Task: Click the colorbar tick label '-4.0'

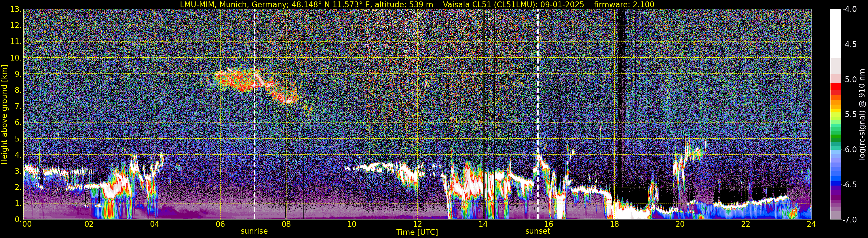Action: coord(849,10)
